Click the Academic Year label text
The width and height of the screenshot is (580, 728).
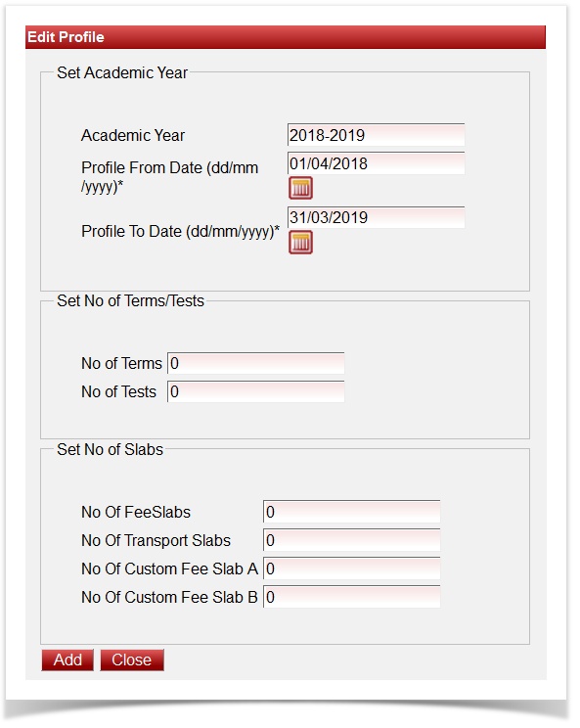coord(134,137)
